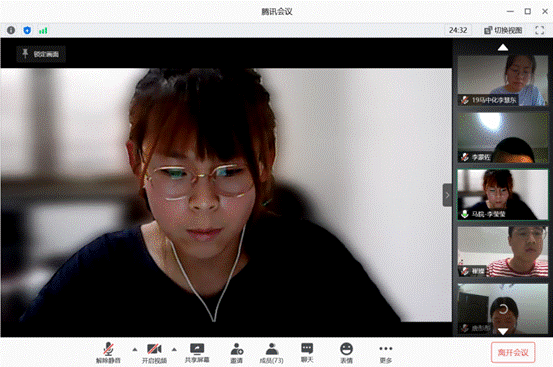553x367 pixels.
Task: Open the emoji reactions icon
Action: (346, 353)
